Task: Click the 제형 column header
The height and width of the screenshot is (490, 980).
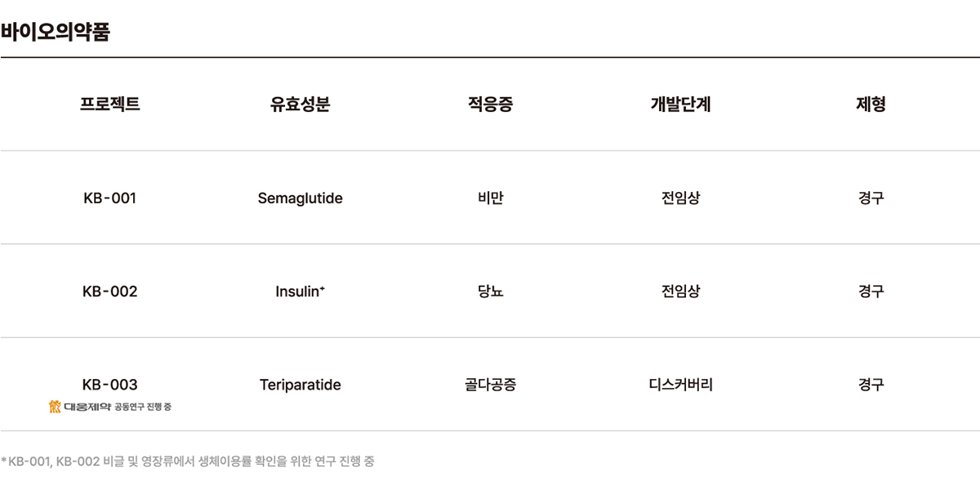Action: pos(871,105)
